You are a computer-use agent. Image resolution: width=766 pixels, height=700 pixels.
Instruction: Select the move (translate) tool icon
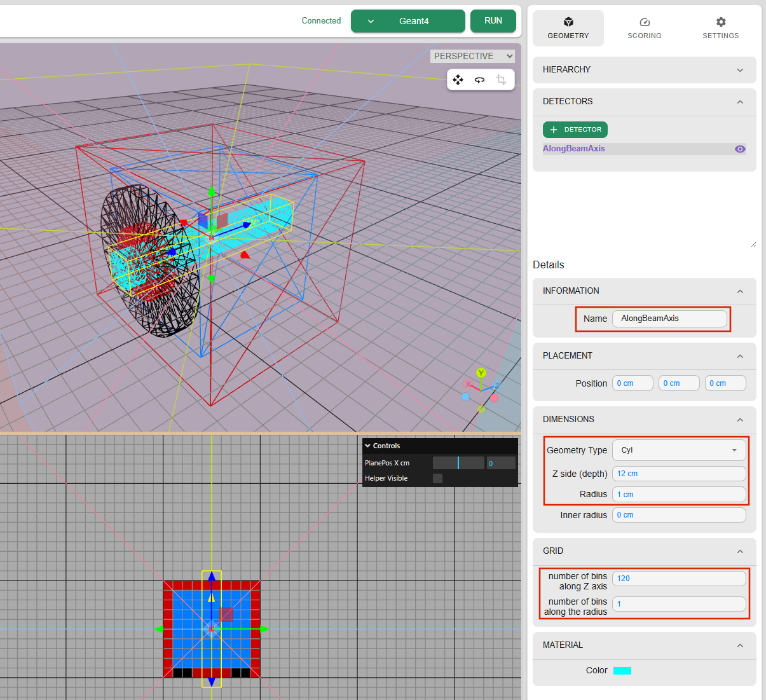[x=458, y=79]
